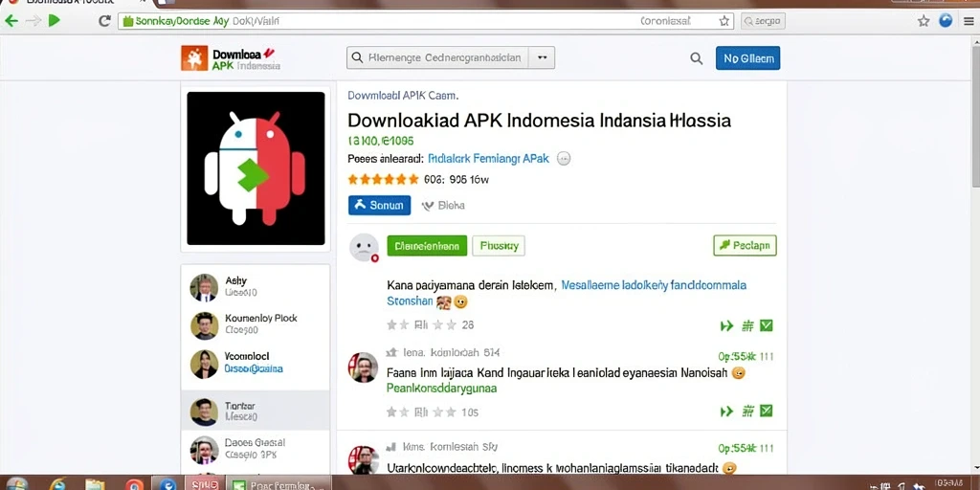Open the Ycomolocl avatar in the sidebar

(204, 364)
